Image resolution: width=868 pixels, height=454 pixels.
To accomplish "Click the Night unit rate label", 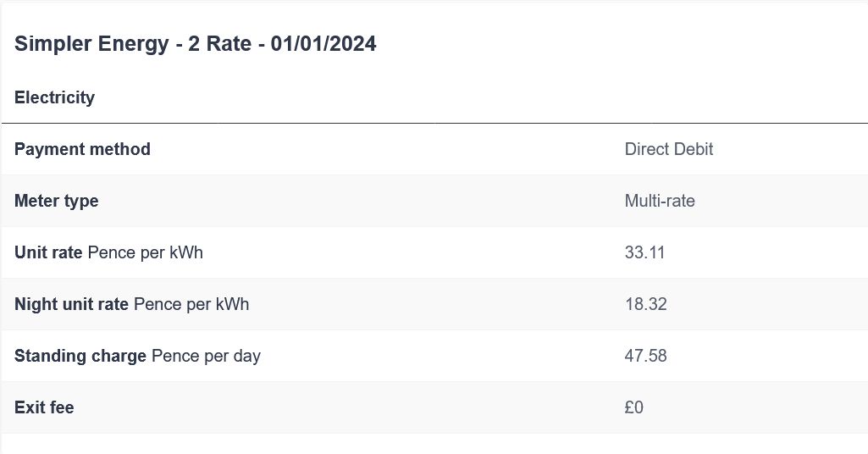I will pos(71,305).
